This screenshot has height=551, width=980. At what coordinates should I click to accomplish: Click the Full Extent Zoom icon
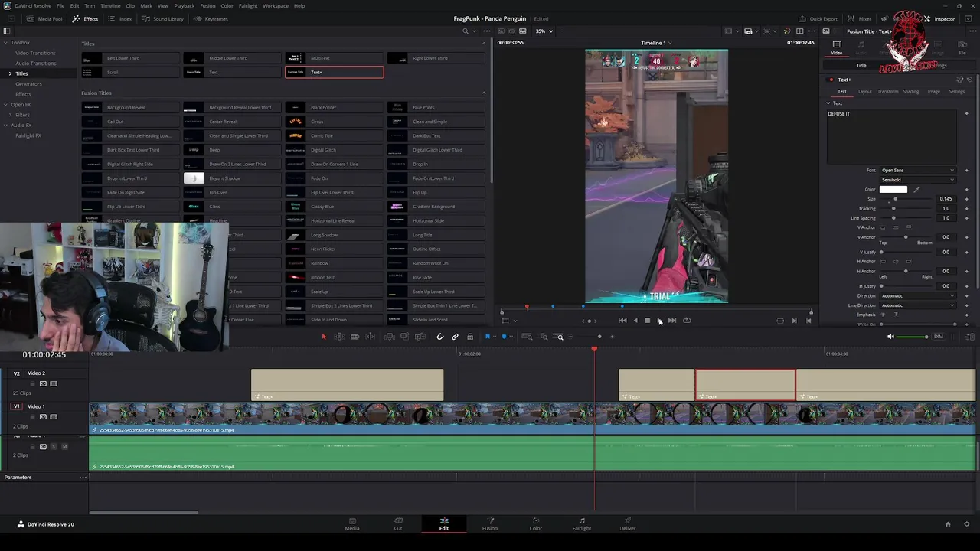pos(527,337)
